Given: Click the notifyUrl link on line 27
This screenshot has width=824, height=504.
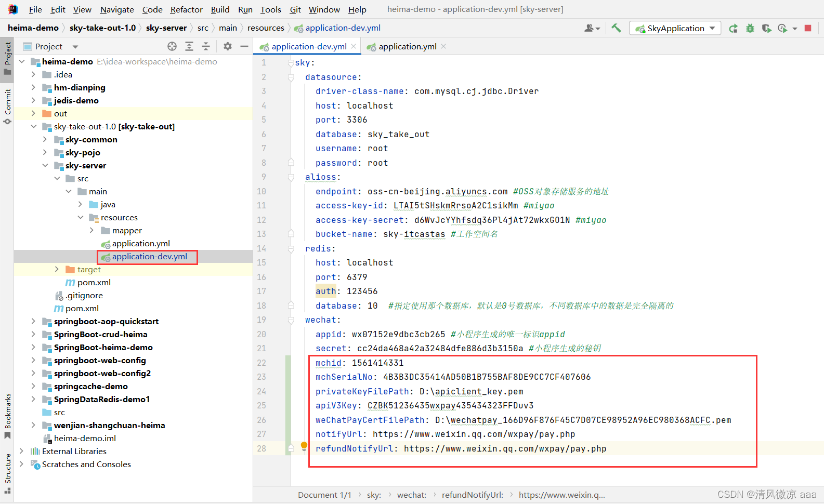Looking at the screenshot, I should click(474, 434).
